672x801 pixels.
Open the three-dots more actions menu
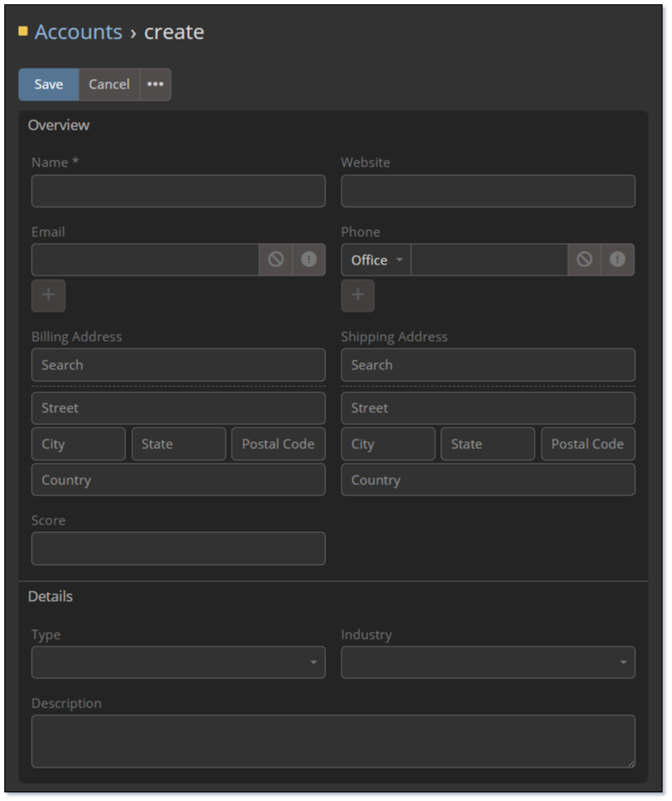click(x=155, y=84)
